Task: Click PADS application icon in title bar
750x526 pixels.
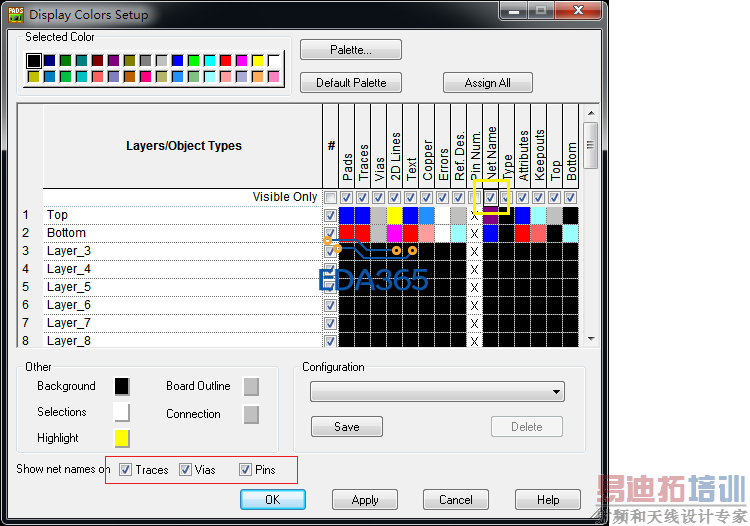Action: click(16, 14)
